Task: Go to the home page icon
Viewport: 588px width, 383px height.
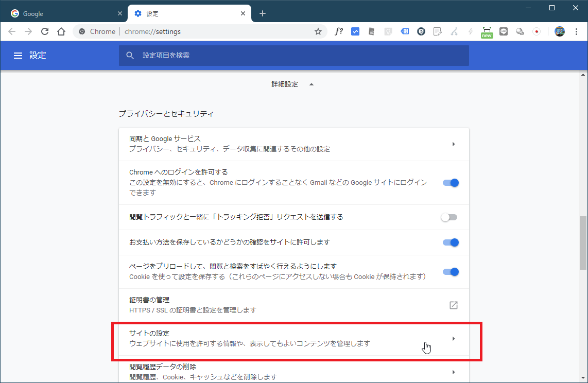Action: click(x=61, y=32)
